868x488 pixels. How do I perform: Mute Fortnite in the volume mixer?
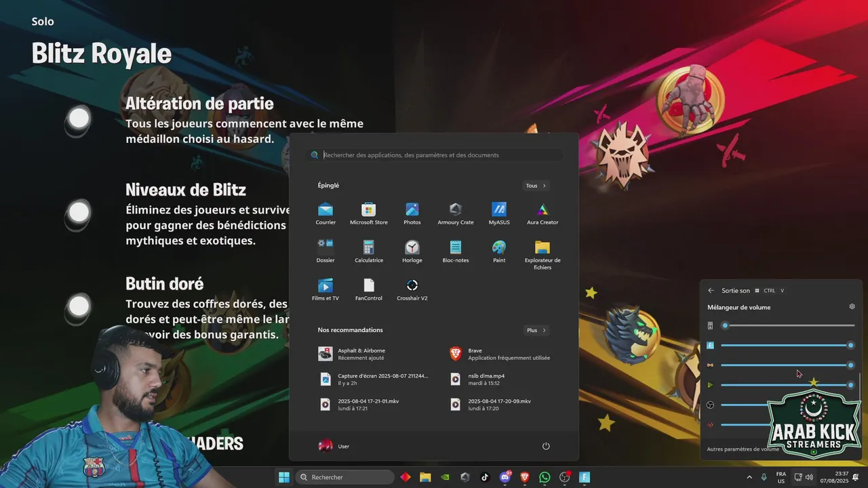[x=710, y=345]
